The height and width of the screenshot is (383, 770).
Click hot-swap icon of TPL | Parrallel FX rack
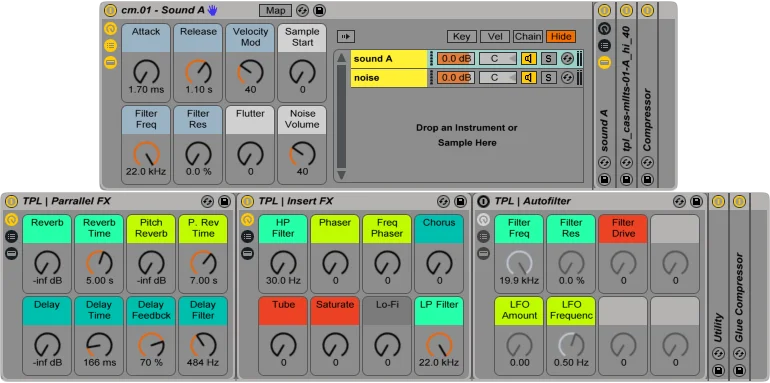[207, 201]
